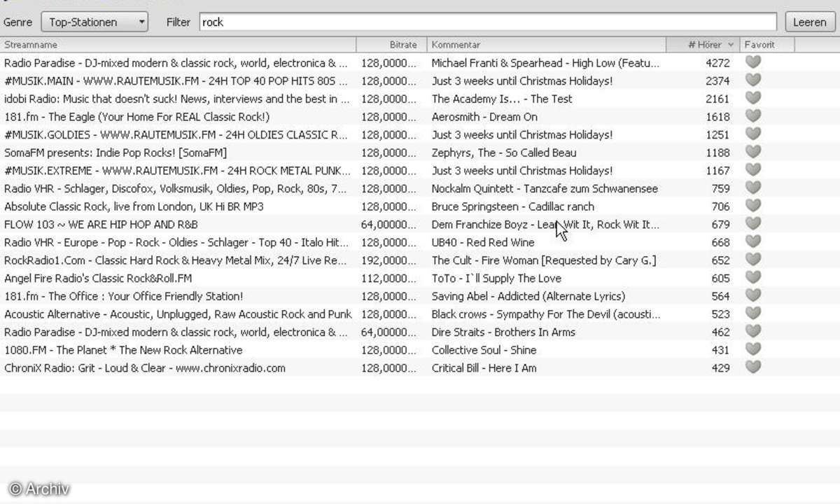Click comment UB40 - Red Red Wine
The height and width of the screenshot is (504, 840).
click(482, 242)
